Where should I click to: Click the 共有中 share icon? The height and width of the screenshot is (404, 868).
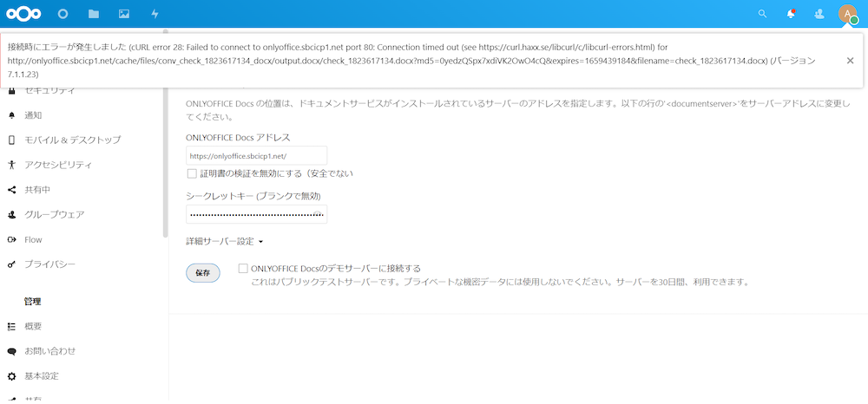(11, 190)
